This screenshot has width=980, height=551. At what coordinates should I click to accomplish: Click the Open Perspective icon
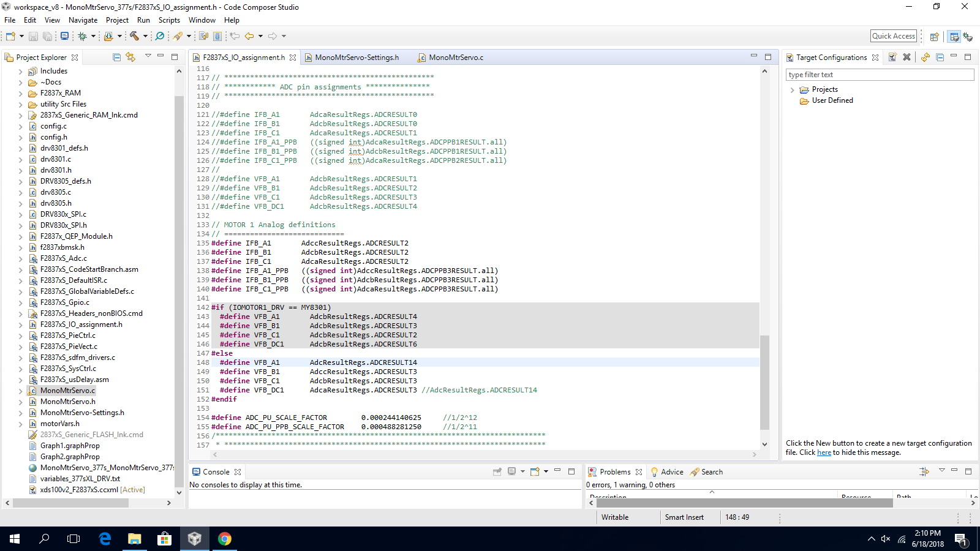click(x=934, y=37)
